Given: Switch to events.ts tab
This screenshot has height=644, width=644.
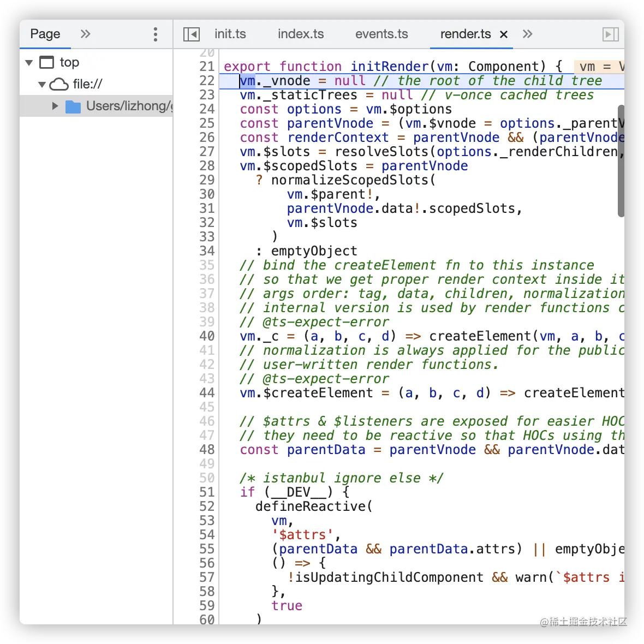Looking at the screenshot, I should pyautogui.click(x=381, y=34).
